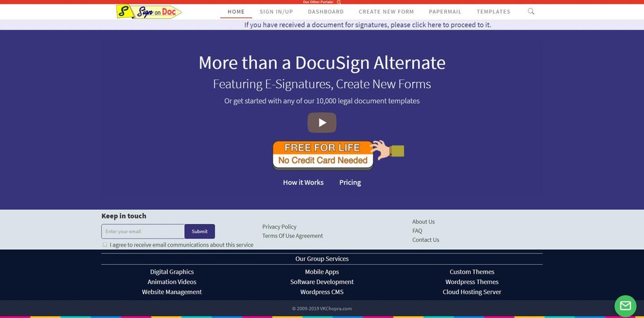The image size is (644, 318).
Task: Click the Our Group Services heading
Action: pyautogui.click(x=322, y=259)
